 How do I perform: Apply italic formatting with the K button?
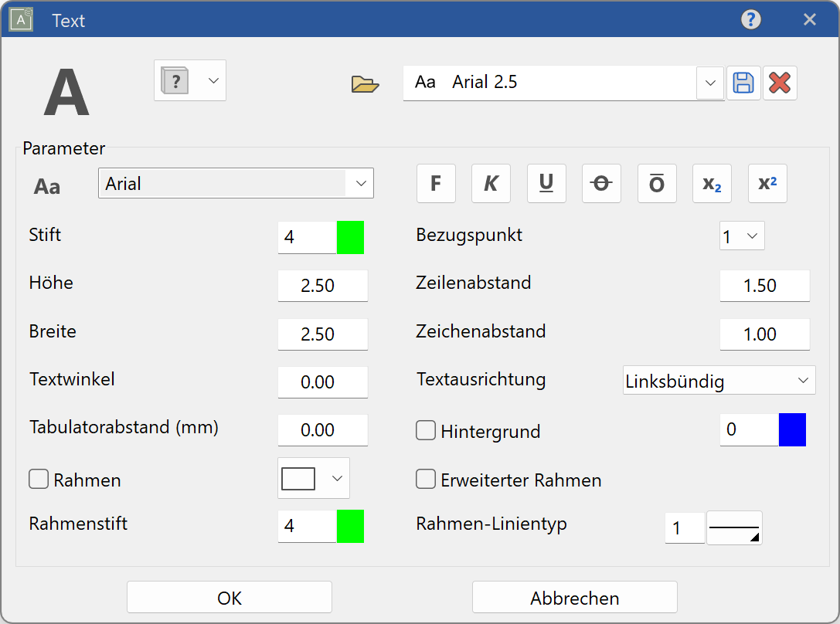[x=491, y=183]
